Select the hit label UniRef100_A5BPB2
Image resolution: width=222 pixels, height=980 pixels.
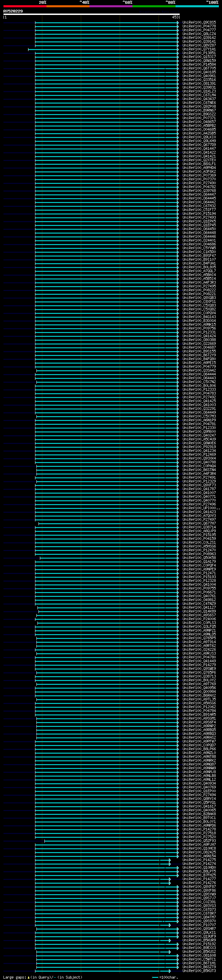point(199,125)
